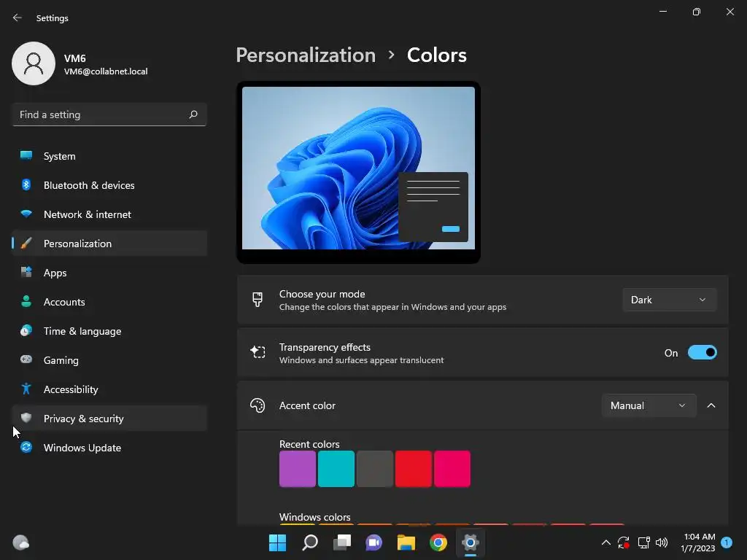Open Privacy & security settings
Screen dimensions: 747x560
click(109, 418)
